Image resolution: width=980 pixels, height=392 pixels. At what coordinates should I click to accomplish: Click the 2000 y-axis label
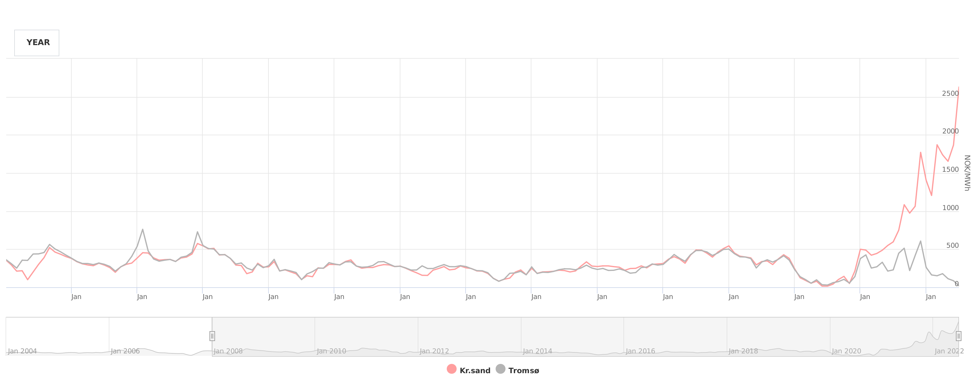coord(950,131)
